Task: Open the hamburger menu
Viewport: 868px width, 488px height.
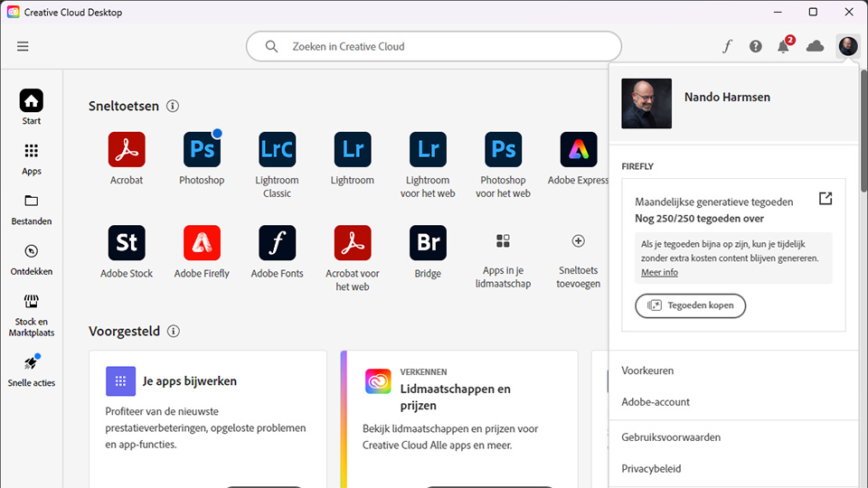Action: [23, 46]
